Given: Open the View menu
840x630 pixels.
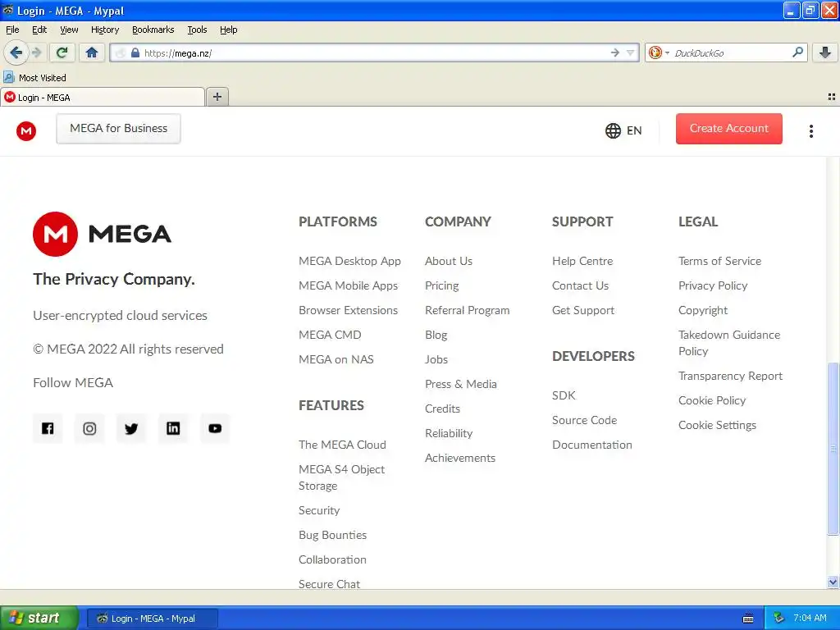Looking at the screenshot, I should click(x=69, y=30).
